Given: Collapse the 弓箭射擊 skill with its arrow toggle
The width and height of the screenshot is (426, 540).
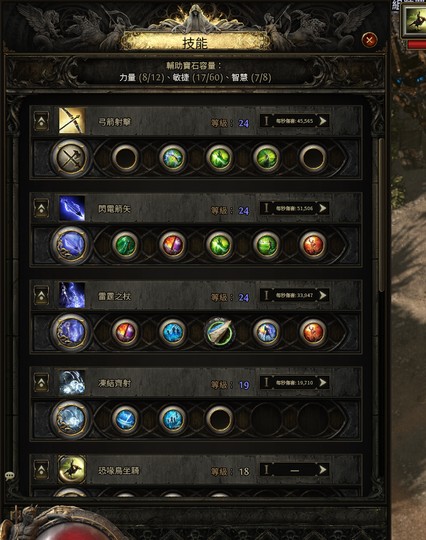Looking at the screenshot, I should [41, 121].
